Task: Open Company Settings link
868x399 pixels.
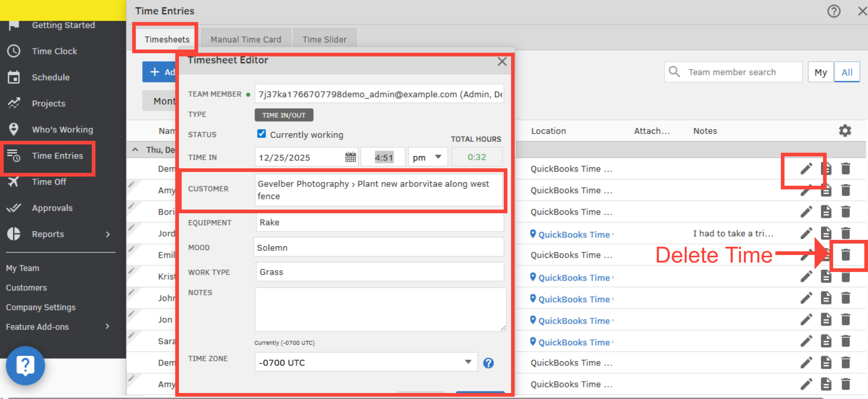Action: [41, 307]
